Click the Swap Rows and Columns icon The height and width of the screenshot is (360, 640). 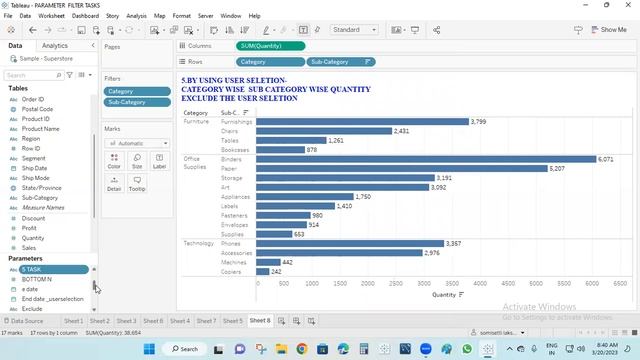tap(214, 30)
